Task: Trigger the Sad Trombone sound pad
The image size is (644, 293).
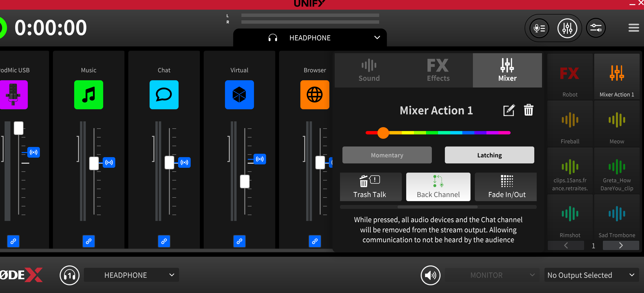Action: click(x=617, y=217)
